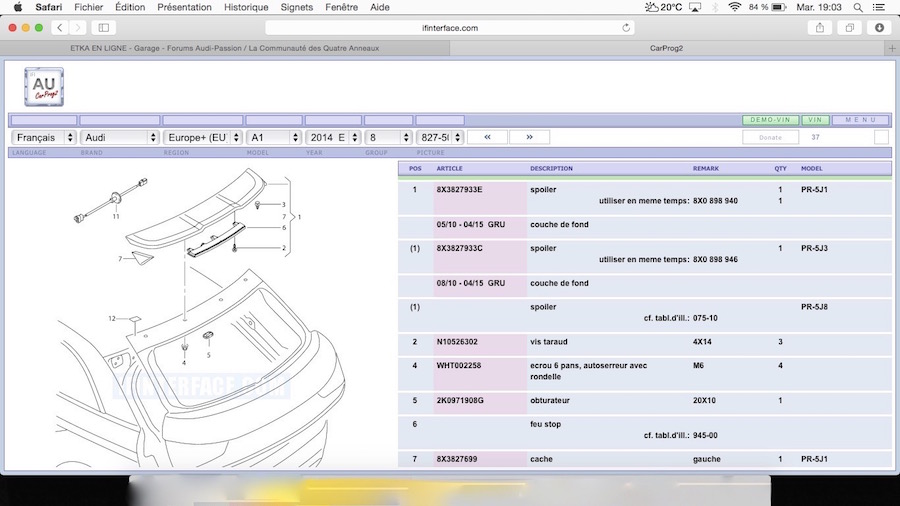Viewport: 900px width, 506px height.
Task: Add a new tab with plus button
Action: coord(890,48)
